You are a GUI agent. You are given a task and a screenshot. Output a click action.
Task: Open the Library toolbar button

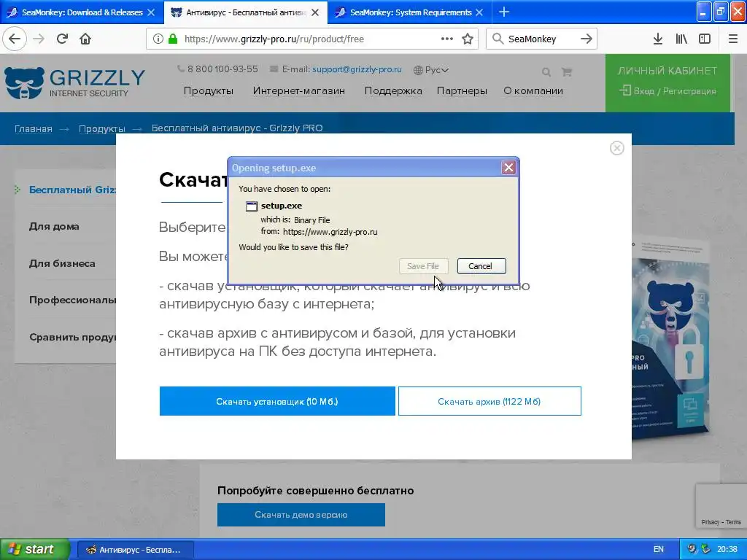coord(681,39)
